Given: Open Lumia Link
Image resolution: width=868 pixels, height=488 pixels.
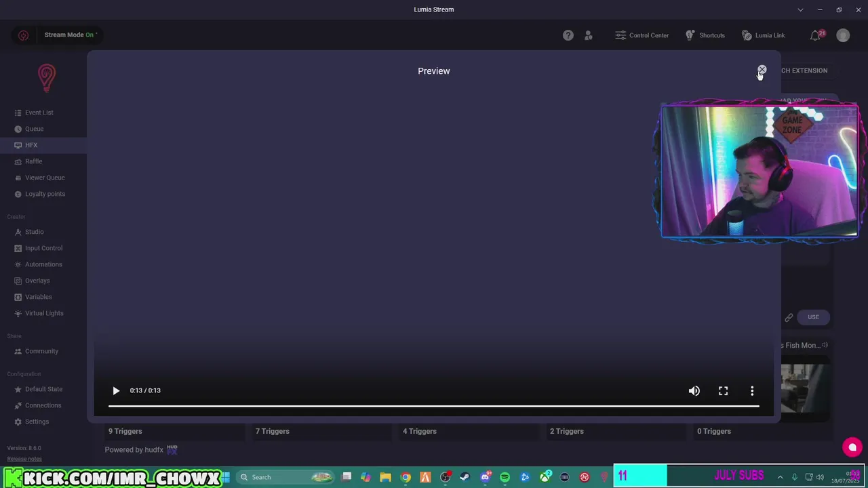Looking at the screenshot, I should [x=763, y=35].
